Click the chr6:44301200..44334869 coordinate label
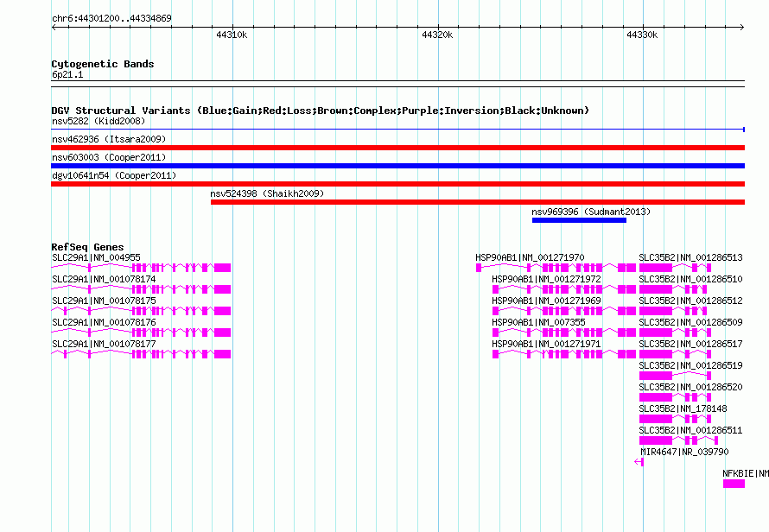Viewport: 769px width, 532px height. pos(111,19)
